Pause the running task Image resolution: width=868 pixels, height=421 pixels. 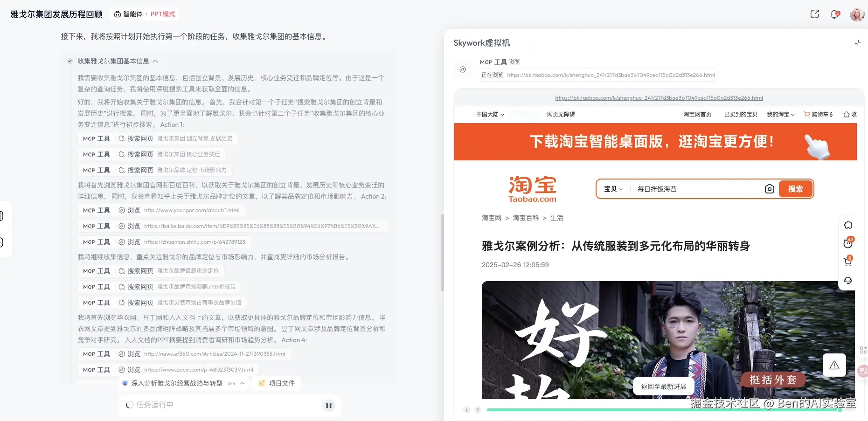[329, 406]
